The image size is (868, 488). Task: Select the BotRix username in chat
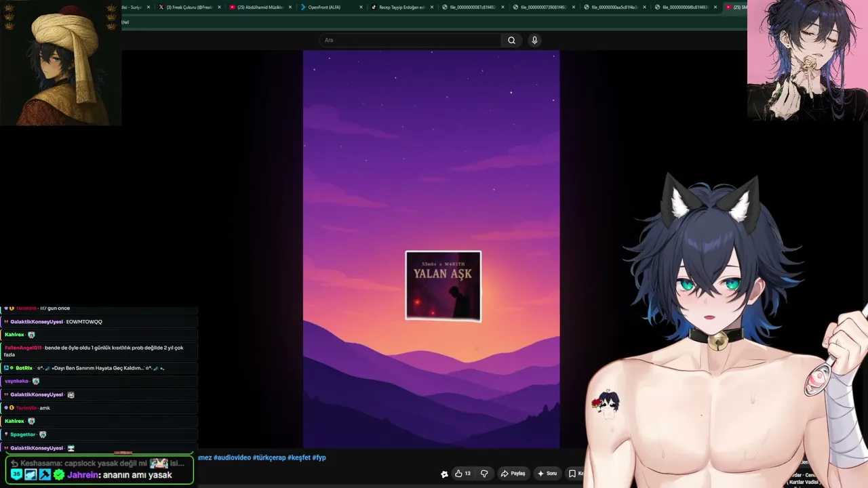pyautogui.click(x=24, y=368)
